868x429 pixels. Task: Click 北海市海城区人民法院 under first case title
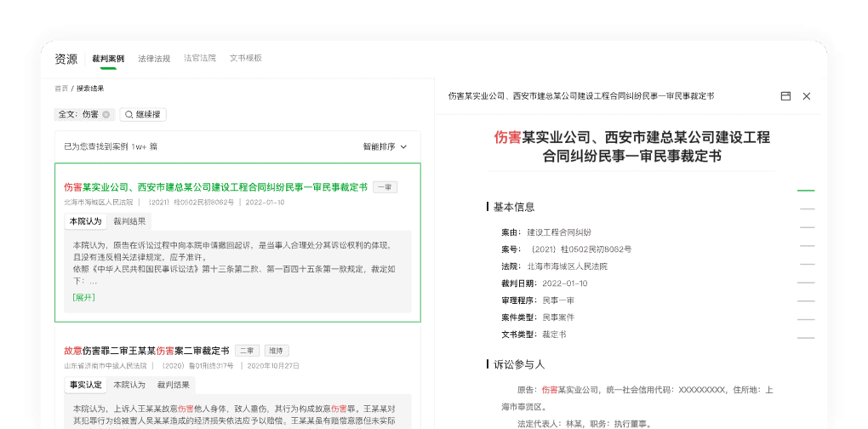tap(99, 203)
